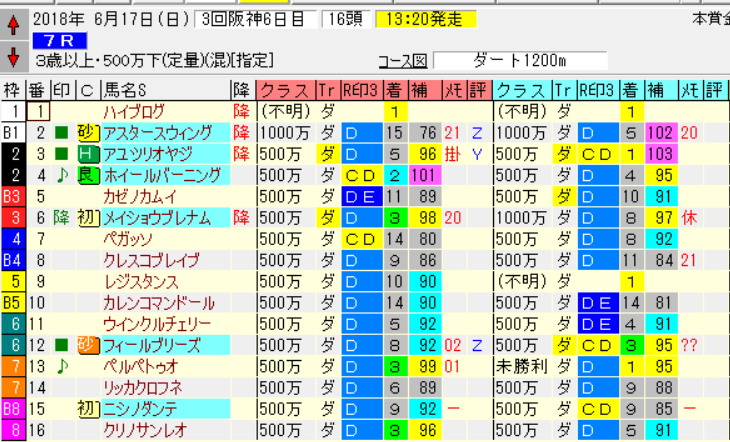
Task: Click the ?? memo in フィールブリーズ row
Action: tap(689, 345)
